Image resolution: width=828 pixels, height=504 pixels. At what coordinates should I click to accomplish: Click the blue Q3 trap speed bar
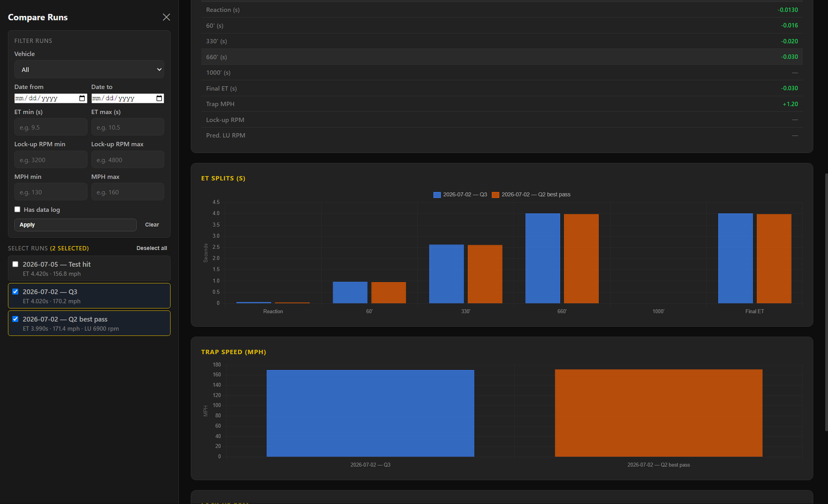(370, 413)
